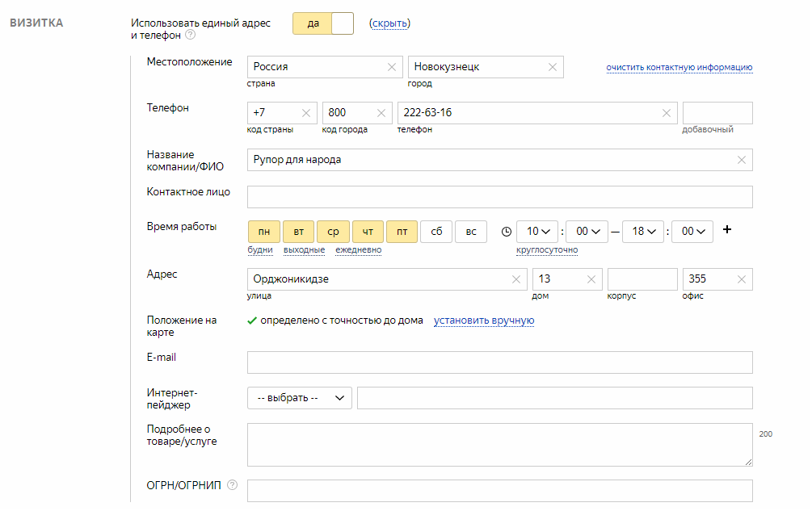Image resolution: width=812 pixels, height=511 pixels.
Task: Click the green checkmark map status
Action: click(252, 320)
